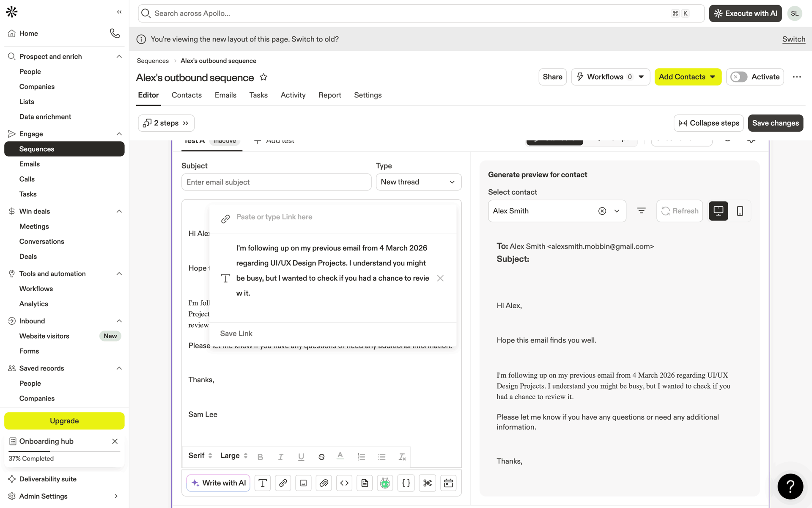The image size is (812, 508).
Task: Expand Admin Settings
Action: point(116,496)
